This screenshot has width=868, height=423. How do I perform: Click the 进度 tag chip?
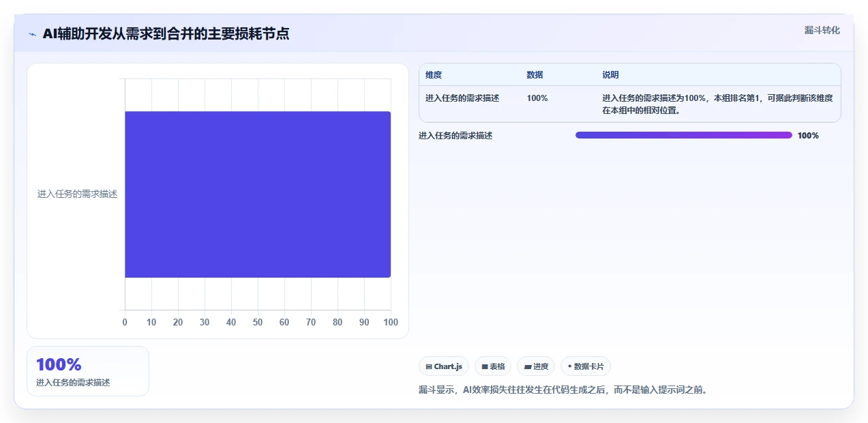coord(536,366)
